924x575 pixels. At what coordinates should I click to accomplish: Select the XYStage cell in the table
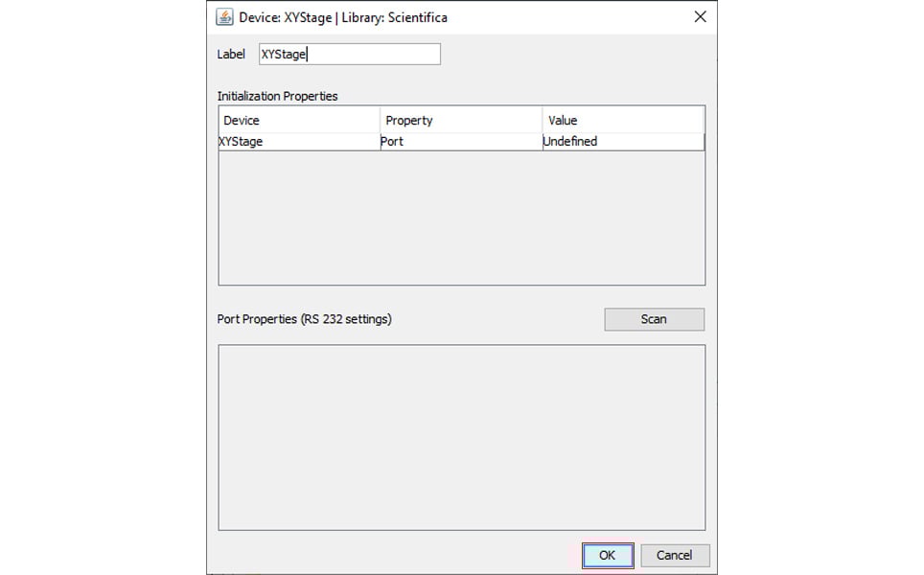(x=299, y=142)
